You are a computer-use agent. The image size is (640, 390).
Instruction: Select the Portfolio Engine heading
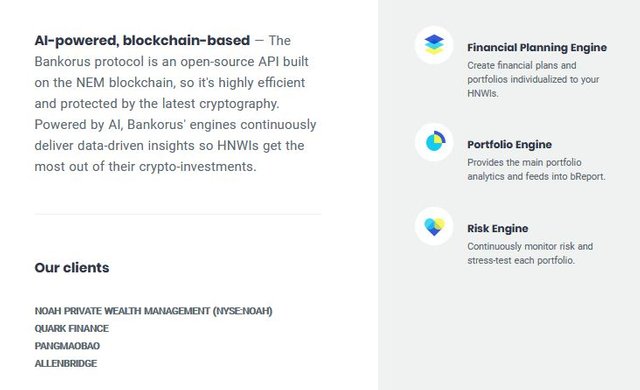[x=509, y=144]
